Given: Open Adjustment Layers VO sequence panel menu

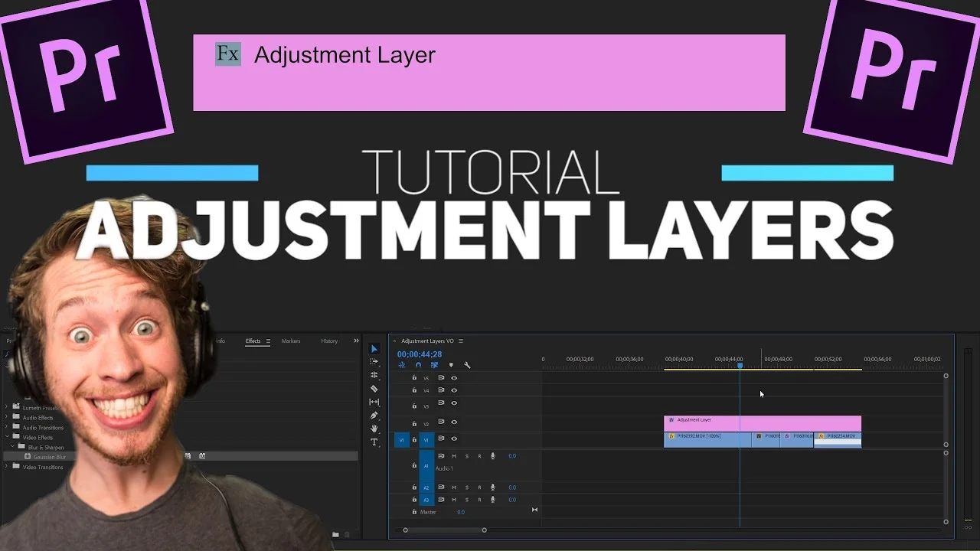Looking at the screenshot, I should click(x=461, y=341).
